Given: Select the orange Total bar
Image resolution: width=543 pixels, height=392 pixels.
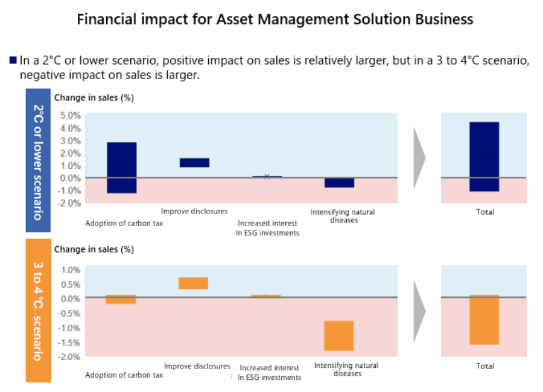Looking at the screenshot, I should (484, 320).
